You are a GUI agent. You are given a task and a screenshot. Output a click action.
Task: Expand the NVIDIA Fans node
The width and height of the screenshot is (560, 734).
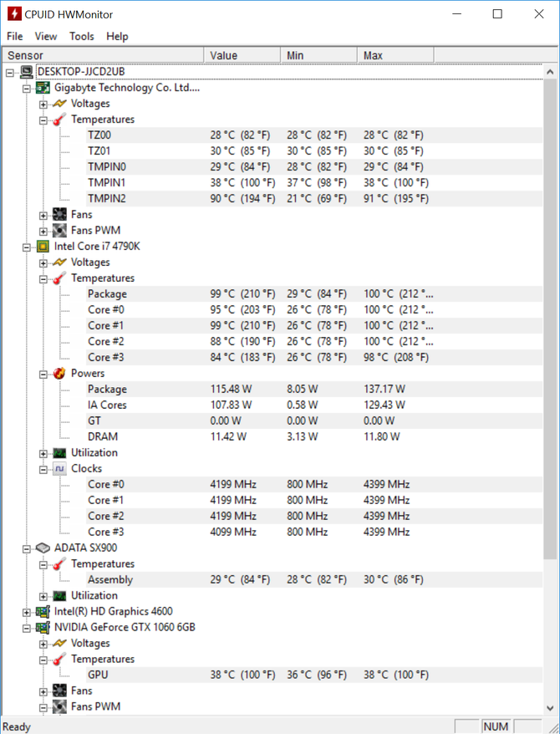click(x=43, y=691)
